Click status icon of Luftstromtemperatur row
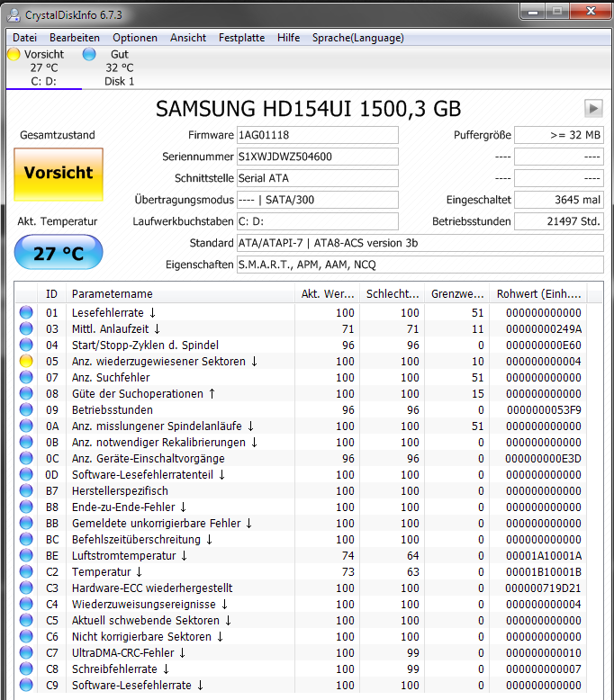The height and width of the screenshot is (700, 614). pyautogui.click(x=26, y=555)
